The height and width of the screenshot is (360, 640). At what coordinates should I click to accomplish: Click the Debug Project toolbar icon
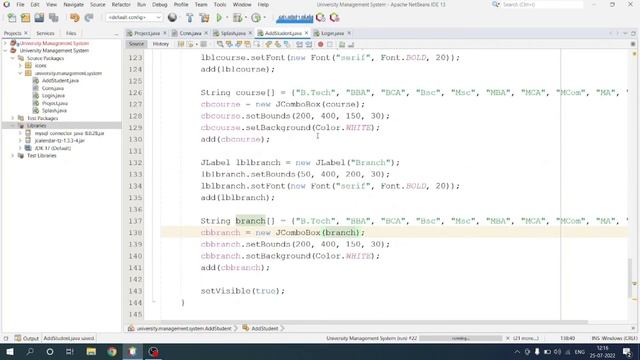[237, 18]
